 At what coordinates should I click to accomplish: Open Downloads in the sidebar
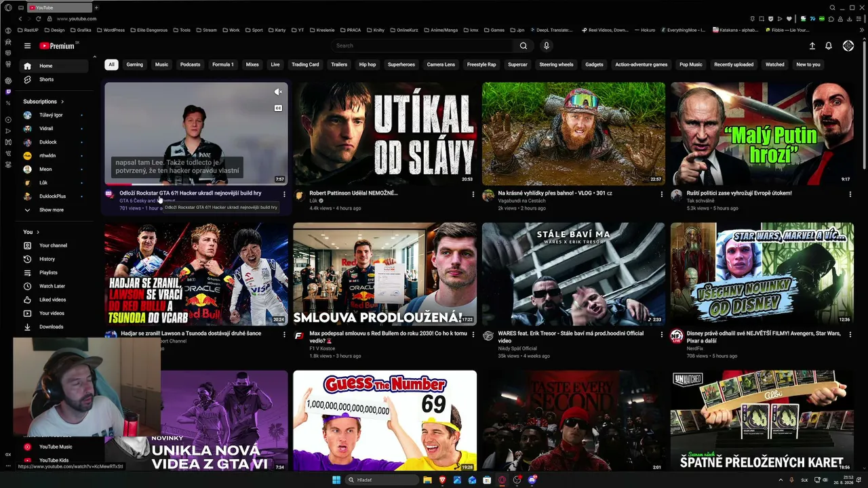[54, 327]
